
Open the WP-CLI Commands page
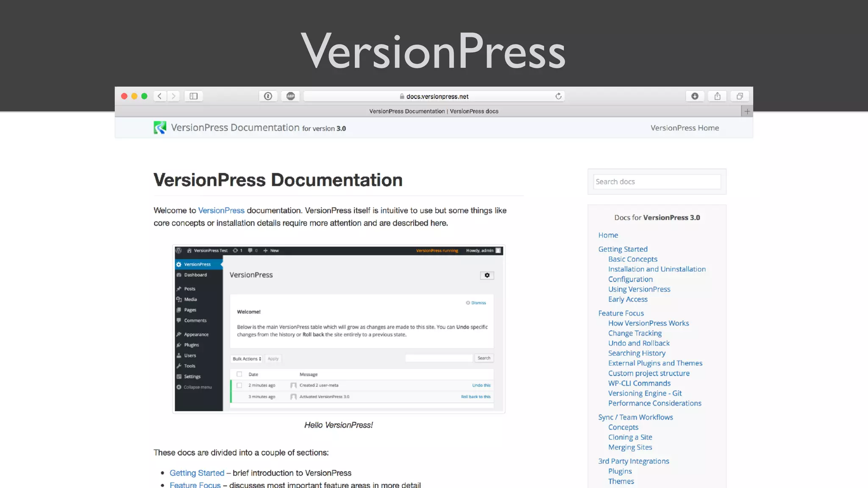pyautogui.click(x=639, y=383)
